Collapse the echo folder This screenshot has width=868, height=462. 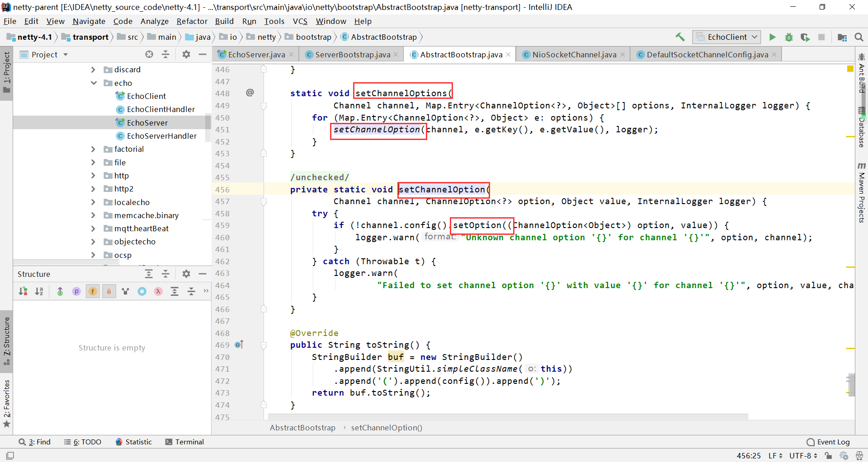(94, 83)
